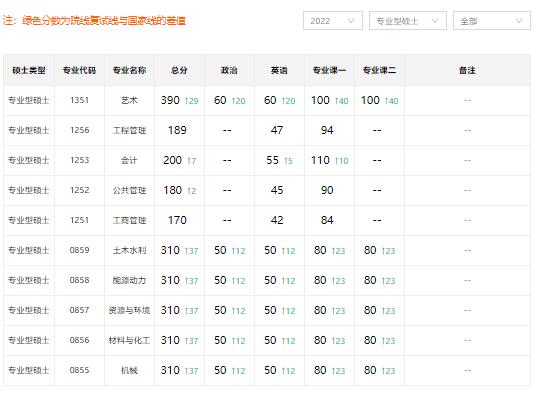Screen dimensions: 537x393
Task: Click major code 1251
Action: point(79,220)
